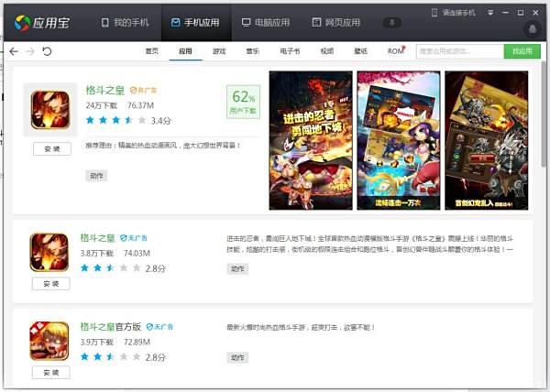550x392 pixels.
Task: Open the 流畅连击一万次 screenshot thumbnail
Action: click(x=399, y=140)
